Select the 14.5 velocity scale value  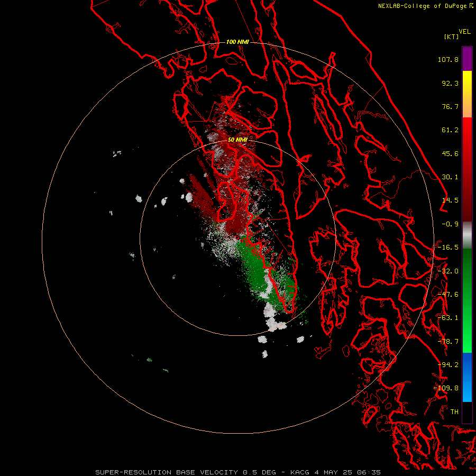click(450, 200)
